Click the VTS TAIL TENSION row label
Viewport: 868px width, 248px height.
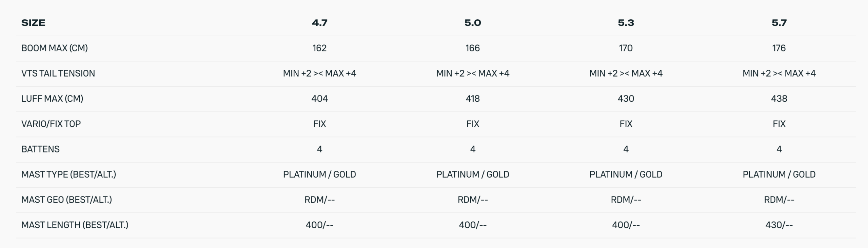tap(58, 73)
